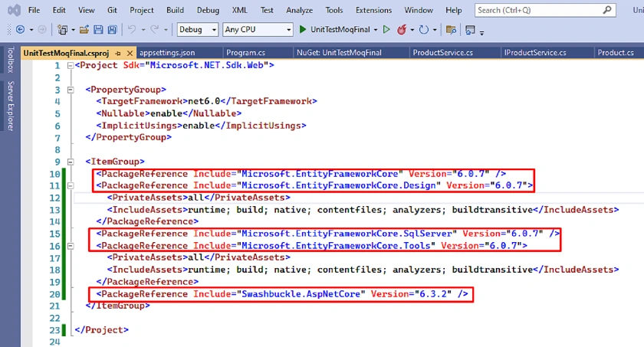644x347 pixels.
Task: Open the Test menu
Action: pos(267,10)
